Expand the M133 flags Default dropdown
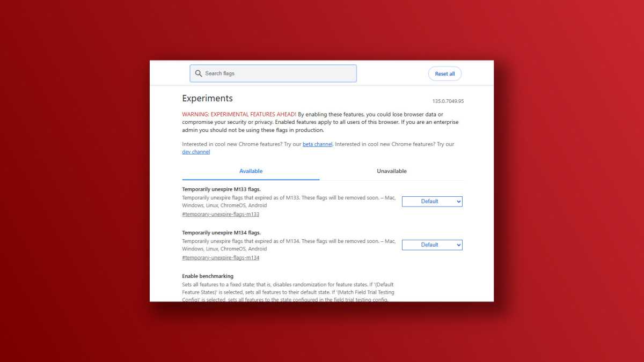 [432, 201]
